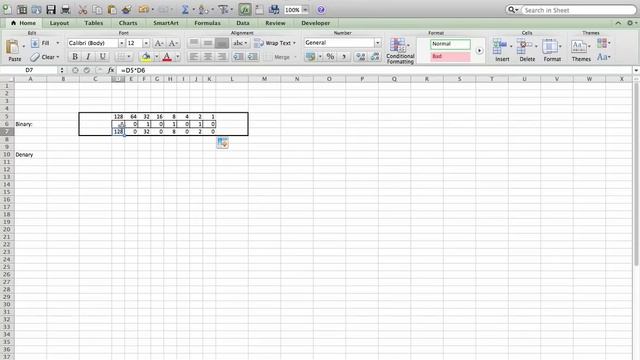Click the paste options smart tag
640x360 pixels.
(x=222, y=142)
